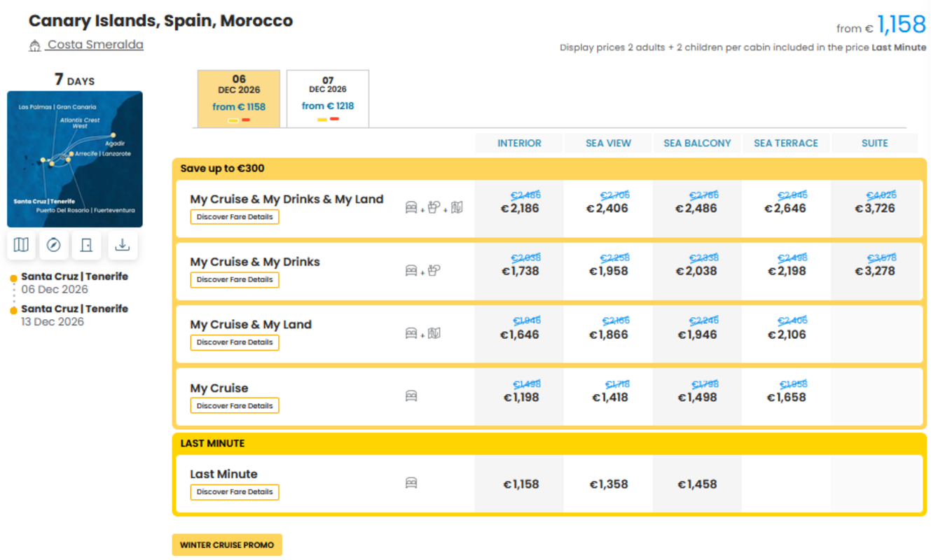Discover Fare Details for Last Minute fare

click(x=235, y=492)
